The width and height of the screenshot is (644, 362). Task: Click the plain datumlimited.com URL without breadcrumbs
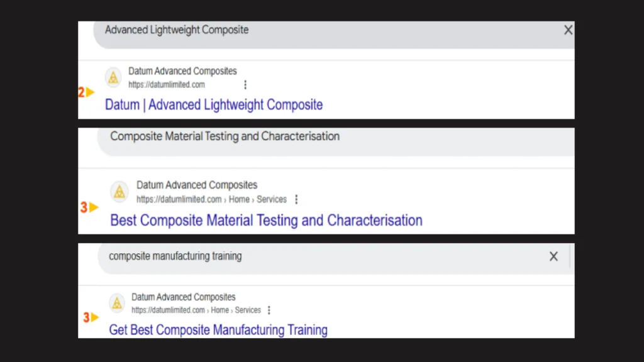(x=167, y=85)
